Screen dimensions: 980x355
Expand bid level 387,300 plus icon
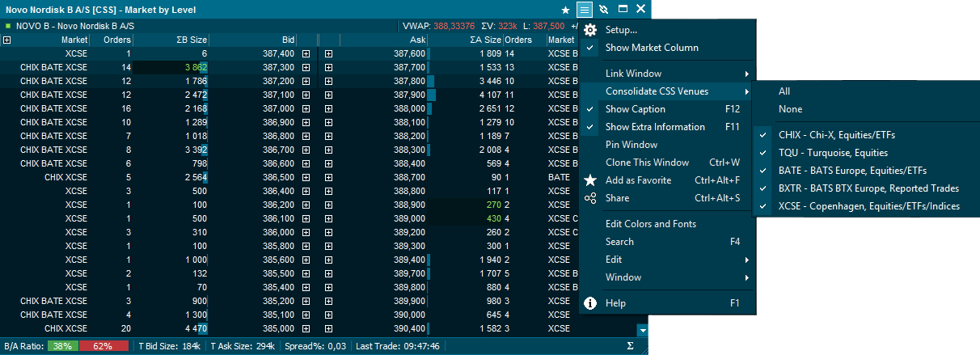click(306, 67)
